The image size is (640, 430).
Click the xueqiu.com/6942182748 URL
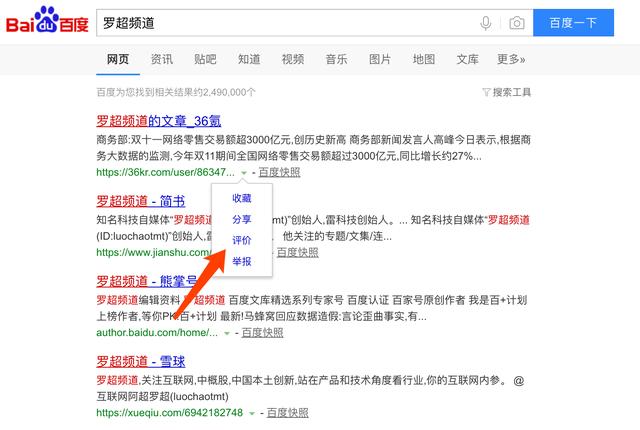point(169,413)
